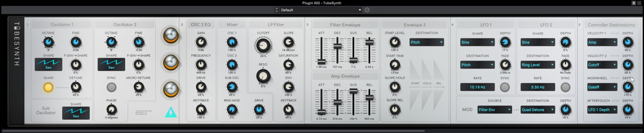Image resolution: width=644 pixels, height=133 pixels.
Task: Click the OSC 2 EQ Frequency knob
Action: pos(201,65)
